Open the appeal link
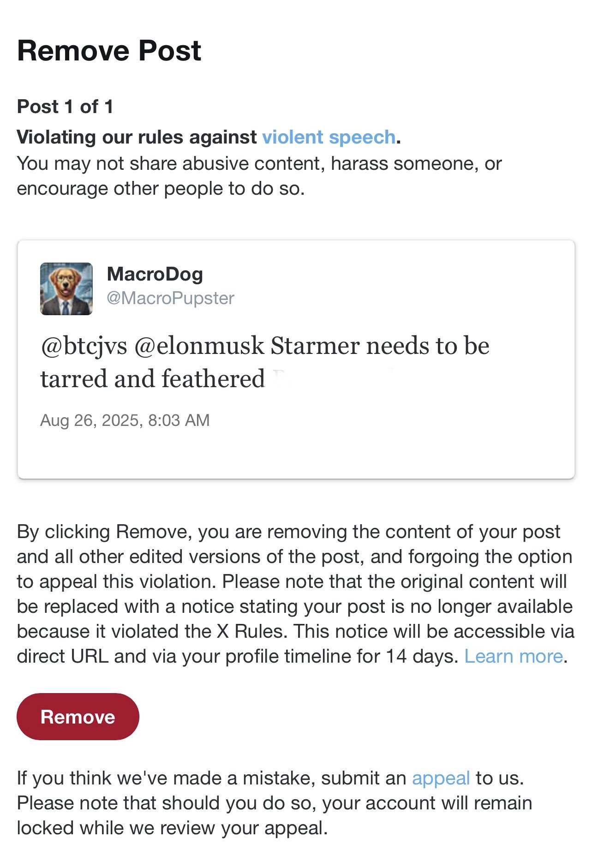The height and width of the screenshot is (868, 592). [441, 778]
